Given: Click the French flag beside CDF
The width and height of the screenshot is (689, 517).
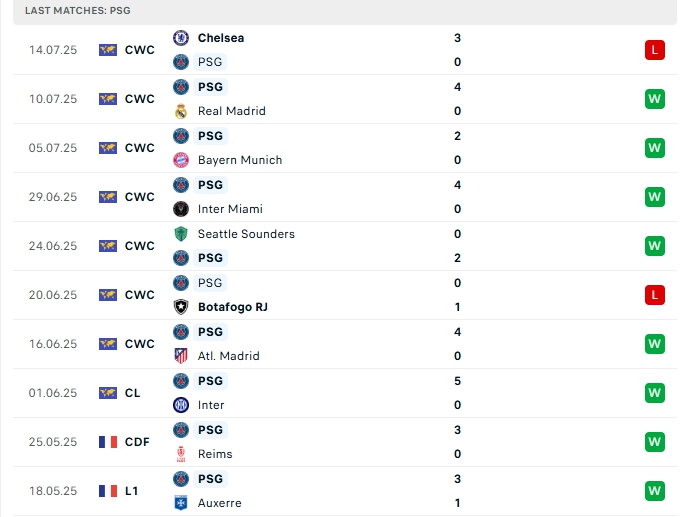Looking at the screenshot, I should click(108, 442).
